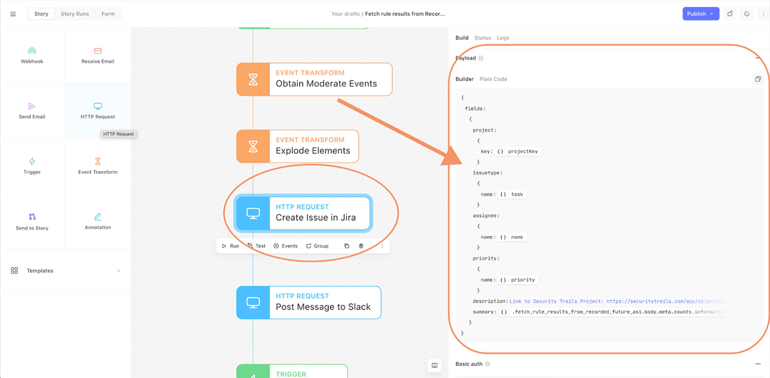Pick the Event Transform action tile
This screenshot has width=770, height=378.
click(x=98, y=166)
